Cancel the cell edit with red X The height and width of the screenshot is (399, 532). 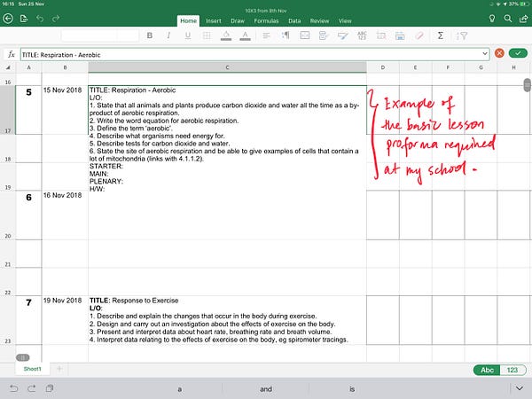(x=499, y=53)
